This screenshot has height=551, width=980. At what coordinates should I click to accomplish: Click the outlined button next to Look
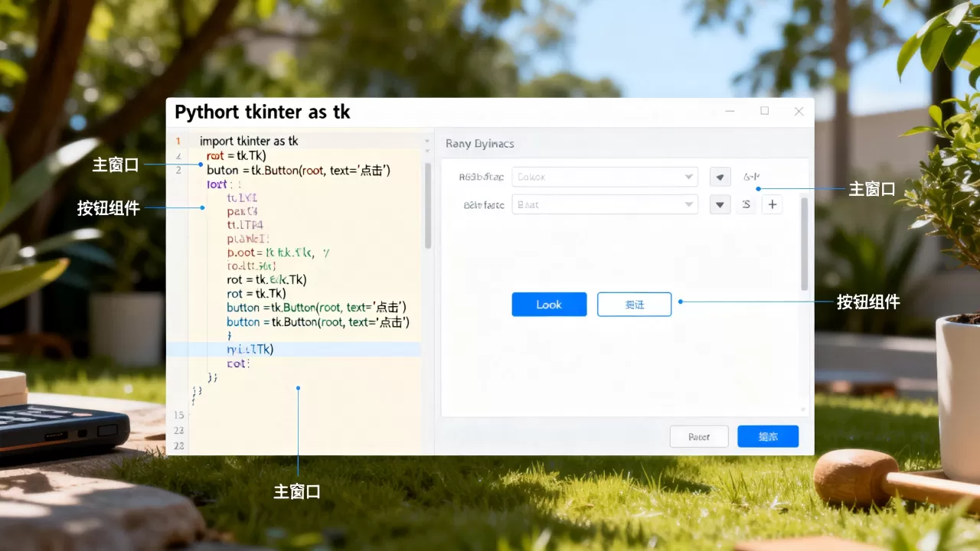pyautogui.click(x=634, y=305)
